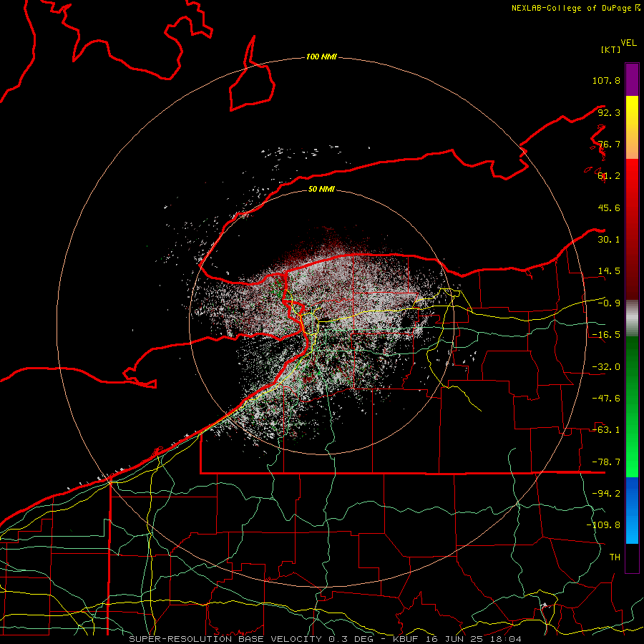Click the 61.2 velocity scale value
644x644 pixels.
coord(609,176)
